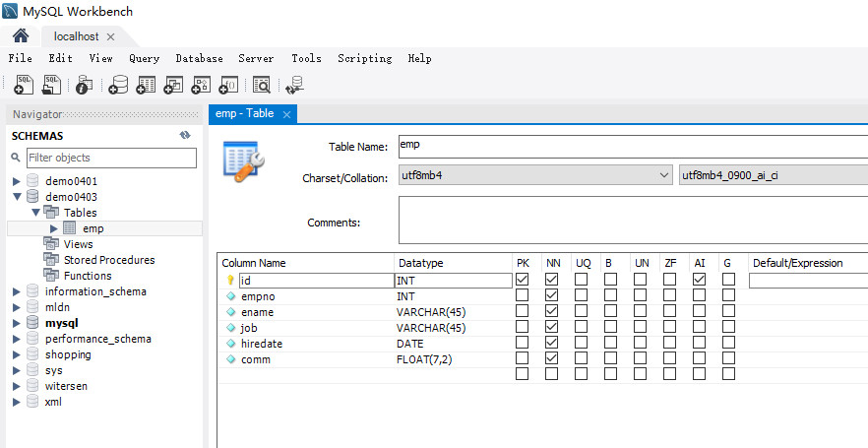Viewport: 868px width, 448px height.
Task: Toggle NN for the ename column
Action: click(551, 311)
